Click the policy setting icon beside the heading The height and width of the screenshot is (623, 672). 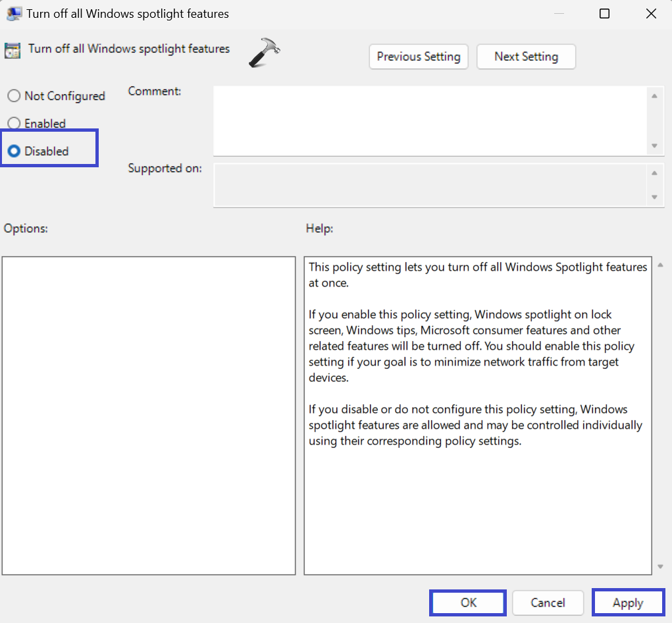click(13, 51)
